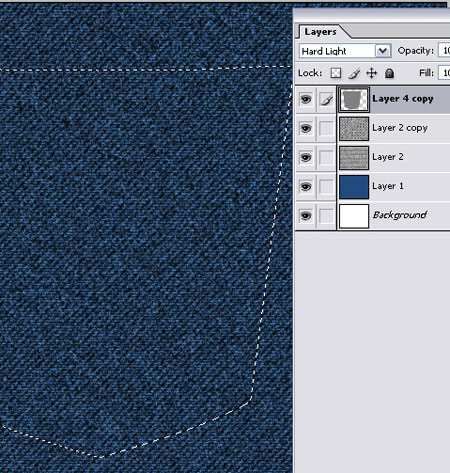Toggle lock transparent pixels icon
450x473 pixels.
[x=336, y=73]
